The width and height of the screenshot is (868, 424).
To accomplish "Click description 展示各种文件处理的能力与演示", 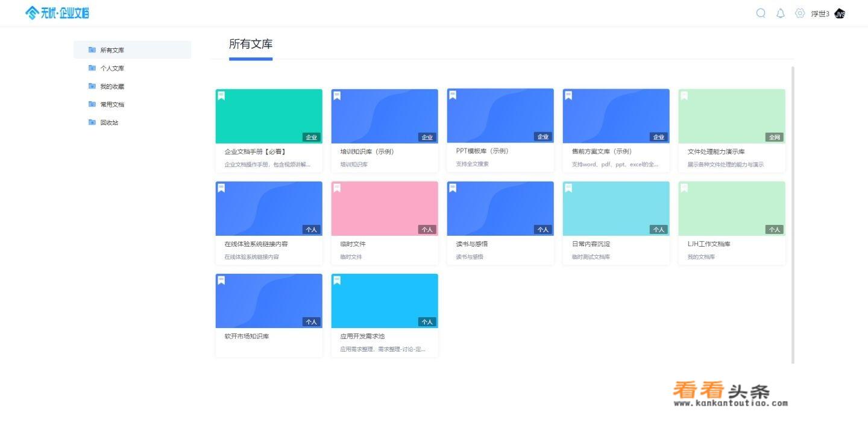I will point(726,164).
